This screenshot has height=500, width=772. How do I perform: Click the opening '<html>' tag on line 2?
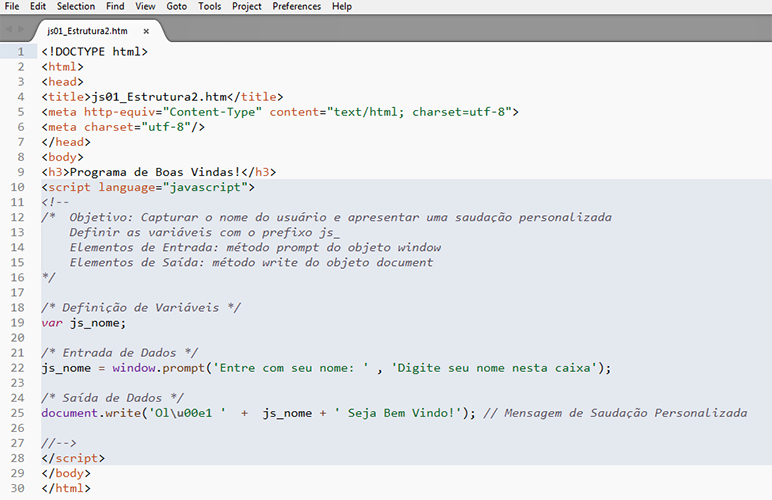tap(63, 67)
